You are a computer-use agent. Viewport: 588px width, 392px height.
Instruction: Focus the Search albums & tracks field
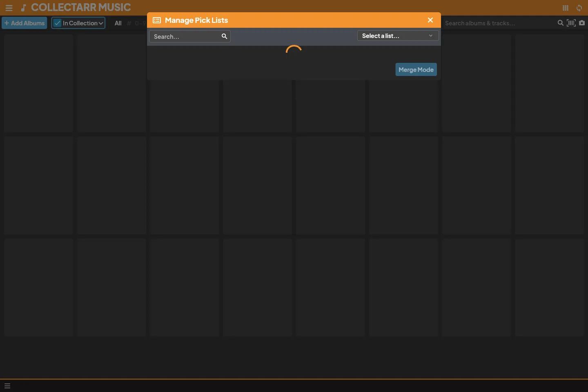click(x=500, y=23)
